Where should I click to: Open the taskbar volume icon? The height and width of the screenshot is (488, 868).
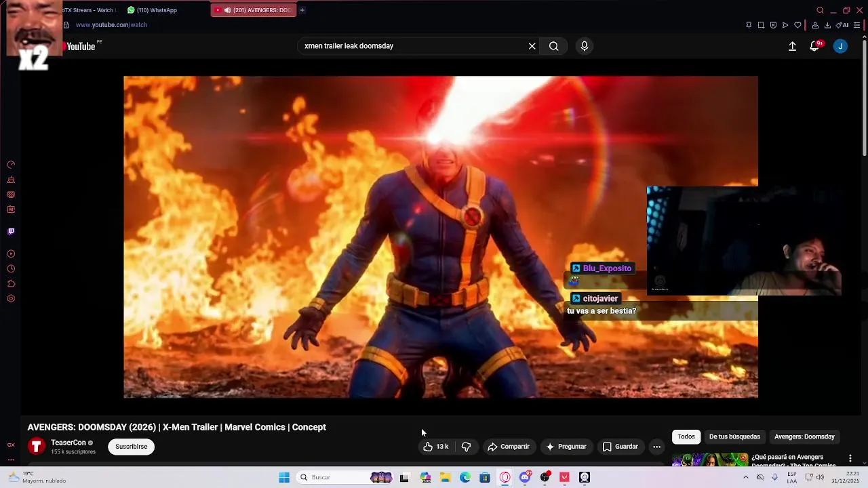820,477
